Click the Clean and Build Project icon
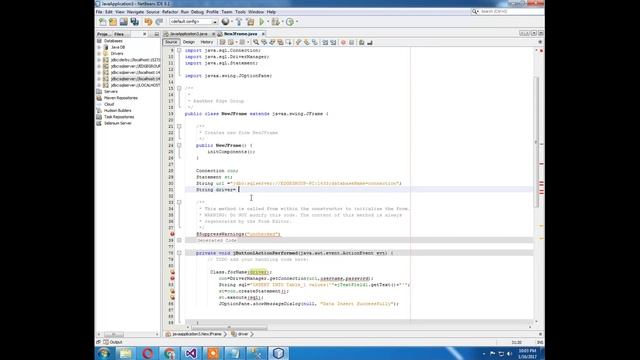Image resolution: width=640 pixels, height=360 pixels. click(x=250, y=22)
